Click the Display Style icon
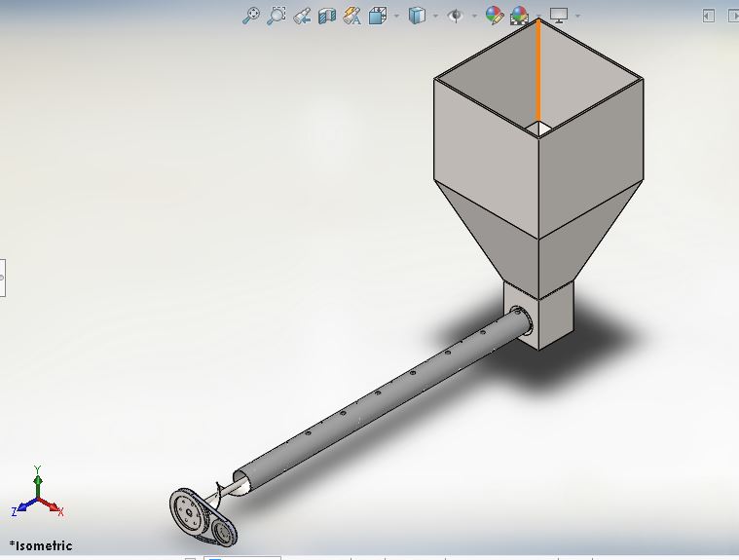The image size is (739, 560). [417, 16]
